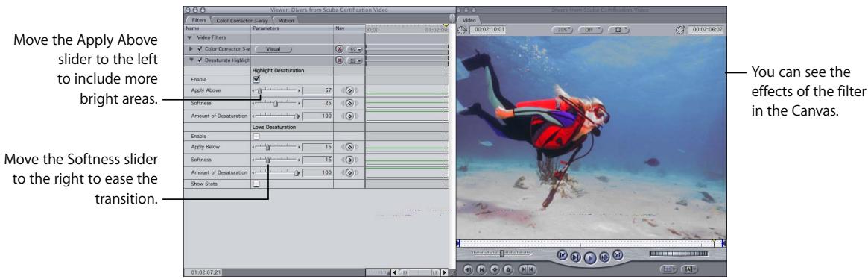Click Play In to Out in Canvas
868x279 pixels.
[x=576, y=257]
